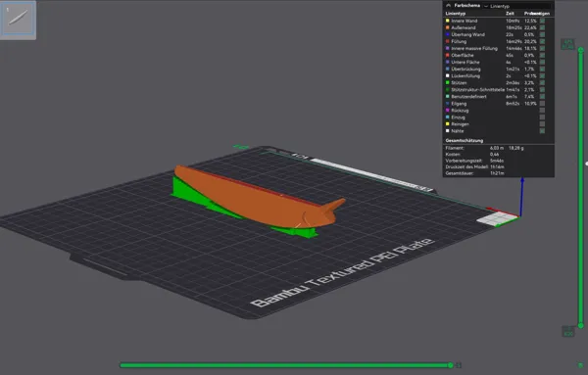Enable Eilgang travel moves checkbox
The image size is (588, 375).
coord(542,104)
